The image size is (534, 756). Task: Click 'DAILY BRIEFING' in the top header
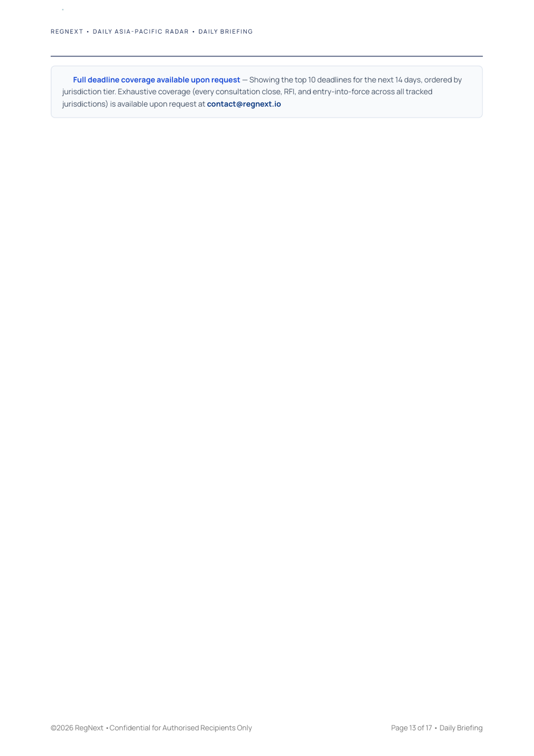click(225, 32)
